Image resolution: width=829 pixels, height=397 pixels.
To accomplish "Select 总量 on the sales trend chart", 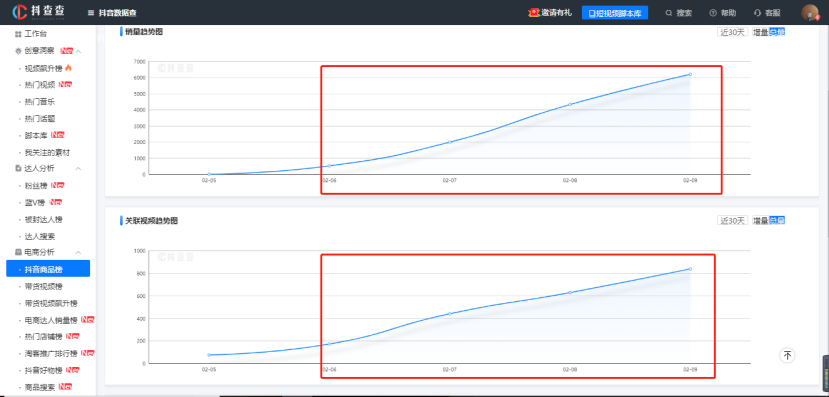I will point(777,32).
